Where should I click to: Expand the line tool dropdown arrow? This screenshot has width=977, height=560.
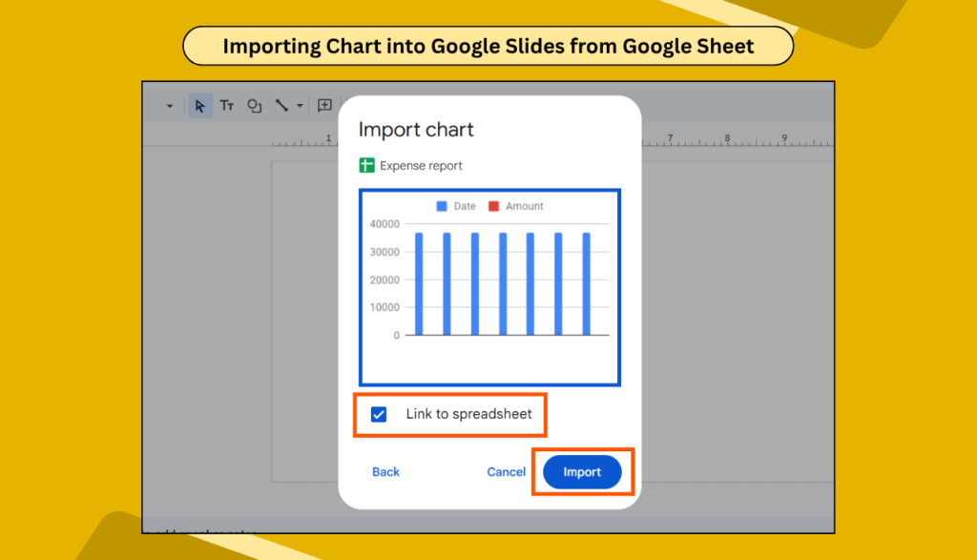(300, 106)
